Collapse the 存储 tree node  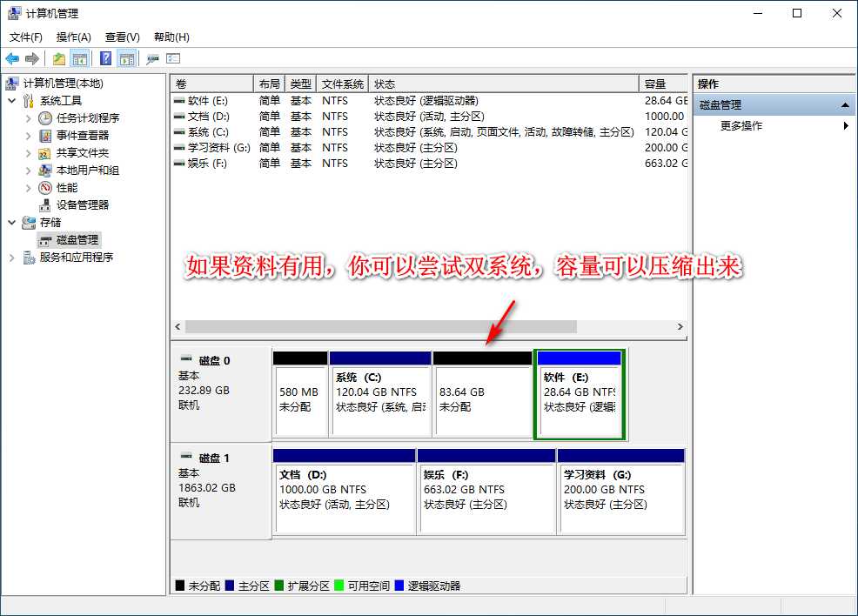pyautogui.click(x=12, y=223)
